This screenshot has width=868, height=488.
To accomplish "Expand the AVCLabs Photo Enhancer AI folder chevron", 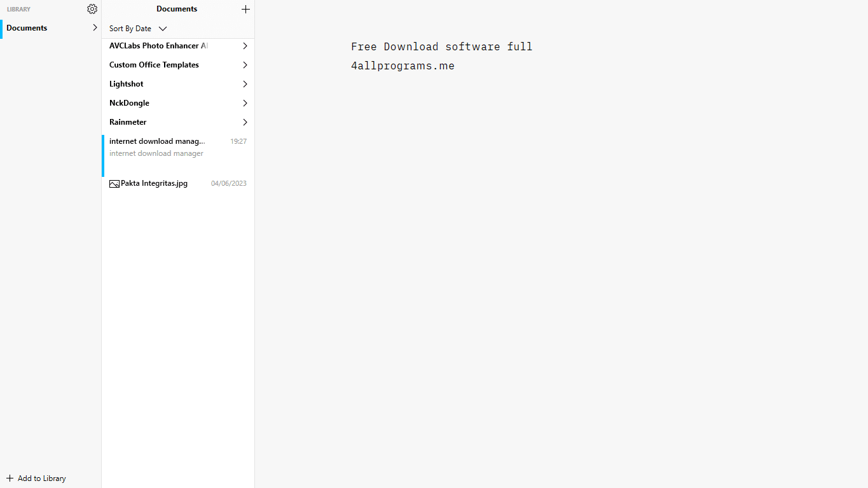I will click(245, 46).
